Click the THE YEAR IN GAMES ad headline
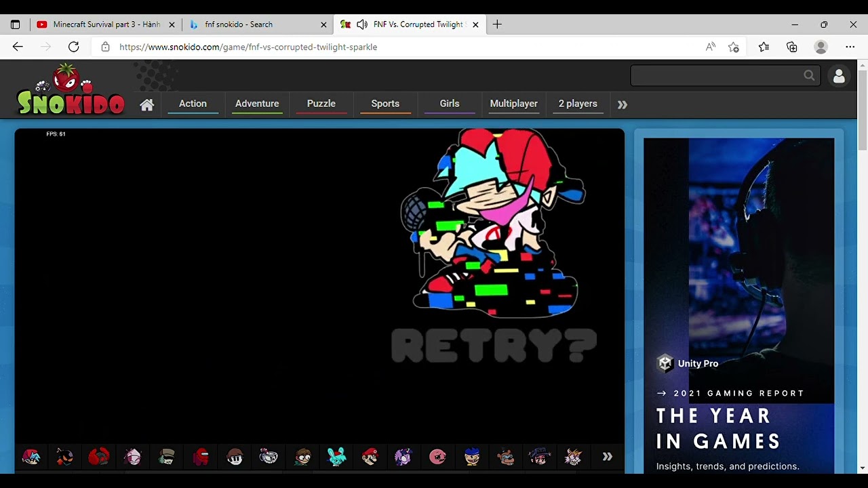Image resolution: width=868 pixels, height=488 pixels. point(718,428)
